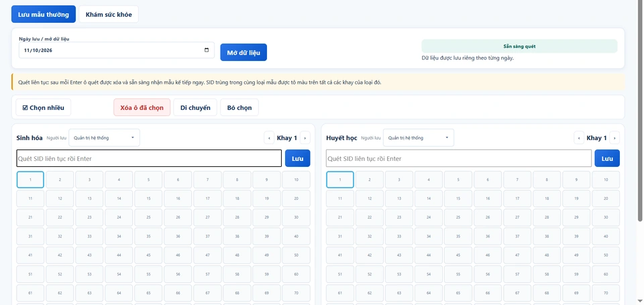
Task: Go to previous tray in Huyết học panel
Action: pos(579,138)
